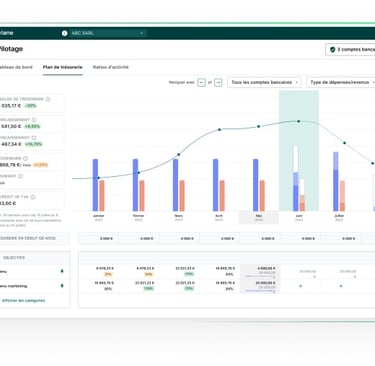Click the plus sign in Juin marketing cell
Viewport: 375px width, 366px height.
pos(301,286)
